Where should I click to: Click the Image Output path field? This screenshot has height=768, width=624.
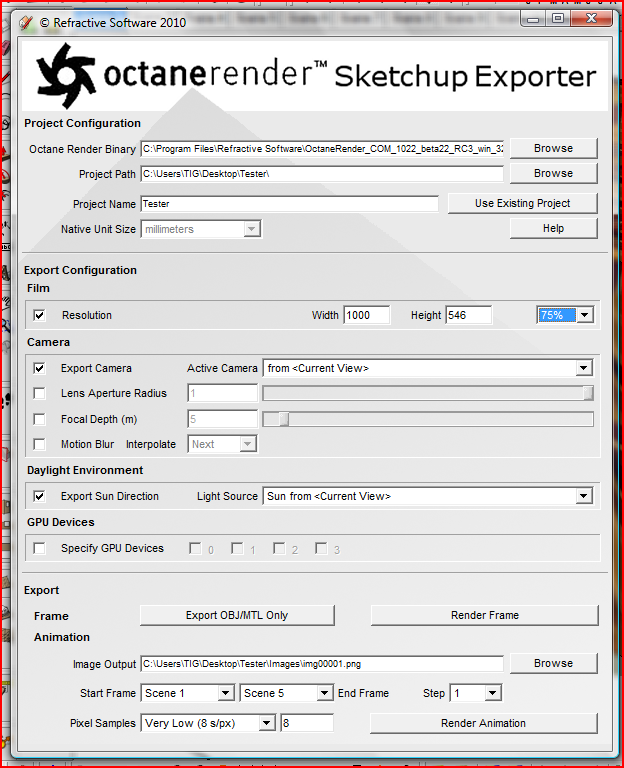click(322, 664)
